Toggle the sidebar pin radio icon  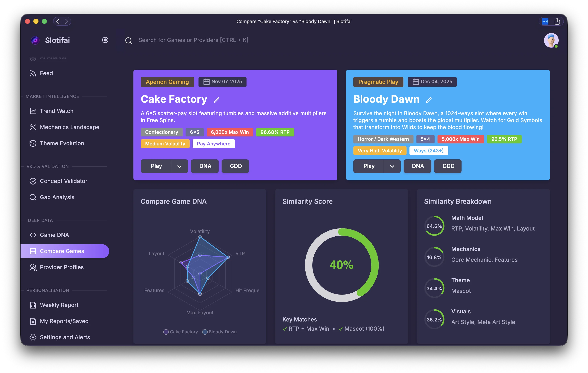click(x=105, y=40)
